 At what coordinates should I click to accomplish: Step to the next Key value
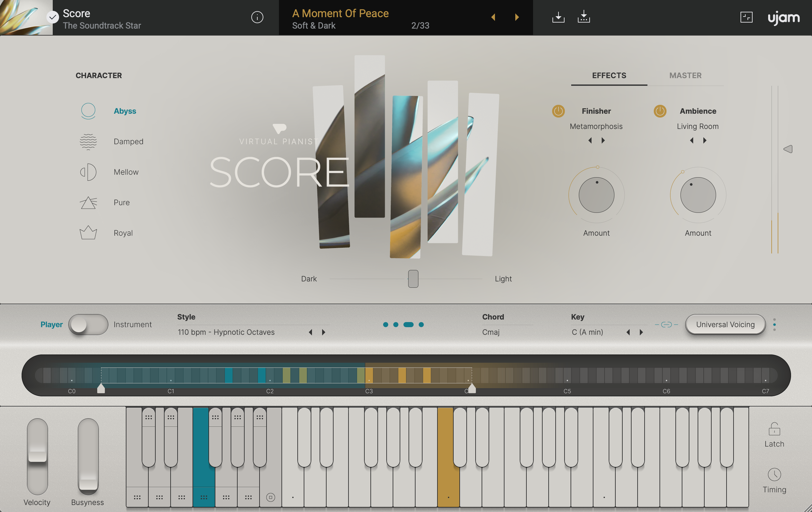point(641,332)
